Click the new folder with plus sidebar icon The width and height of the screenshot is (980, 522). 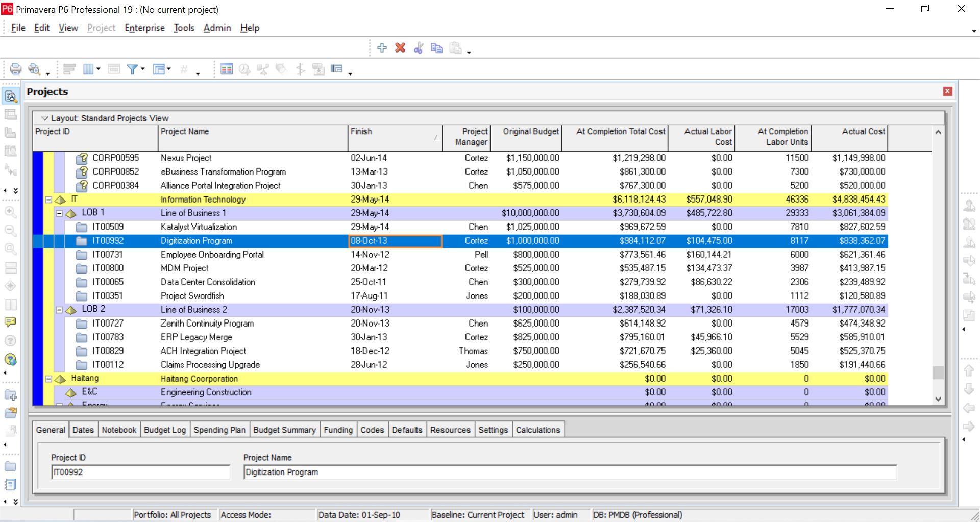pos(10,395)
